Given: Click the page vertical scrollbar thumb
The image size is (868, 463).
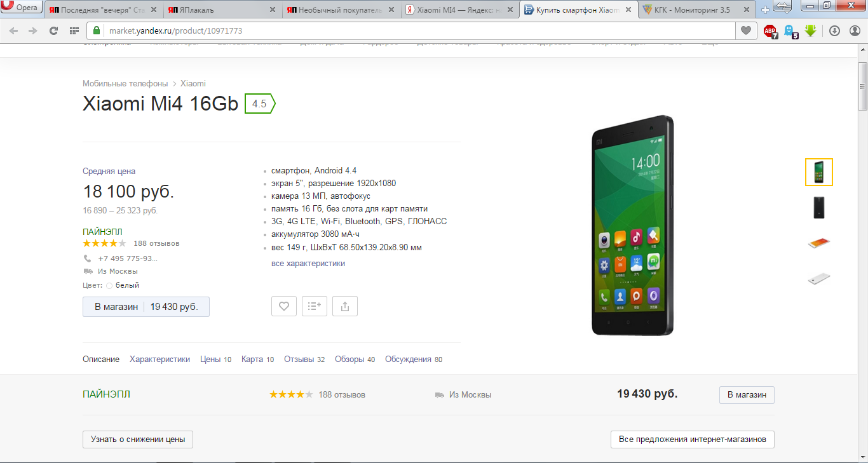Looking at the screenshot, I should tap(862, 87).
